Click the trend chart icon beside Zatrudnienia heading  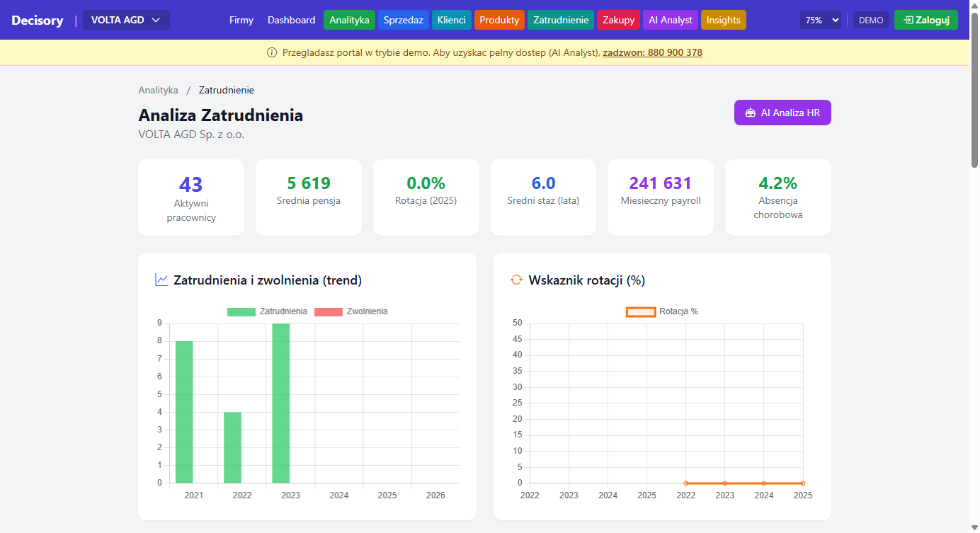tap(161, 280)
